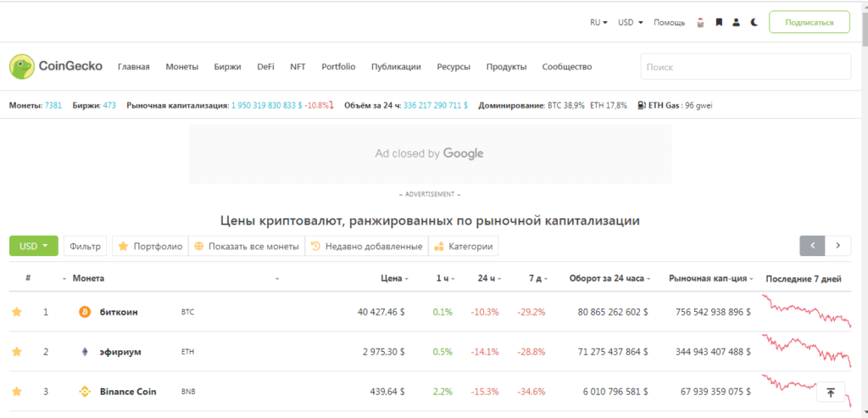
Task: Open the Сообщество menu
Action: [567, 67]
